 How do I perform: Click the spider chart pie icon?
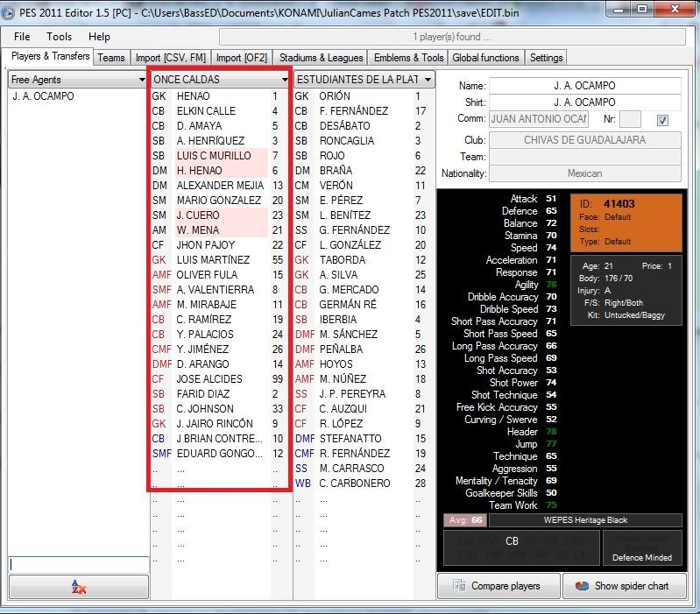[x=582, y=585]
